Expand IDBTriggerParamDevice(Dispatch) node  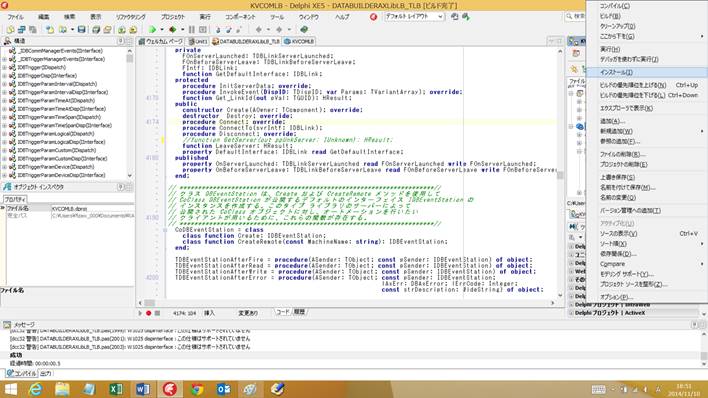5,167
